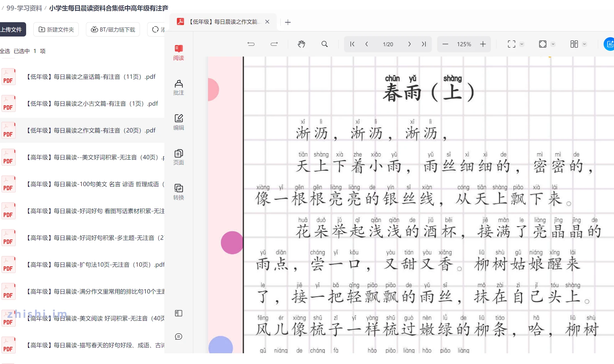Image resolution: width=614 pixels, height=364 pixels.
Task: Jump to last page
Action: (424, 44)
